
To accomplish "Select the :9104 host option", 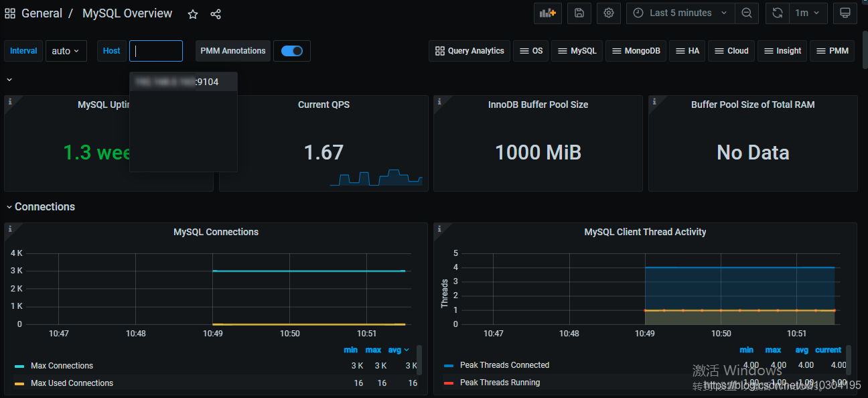I will (184, 82).
